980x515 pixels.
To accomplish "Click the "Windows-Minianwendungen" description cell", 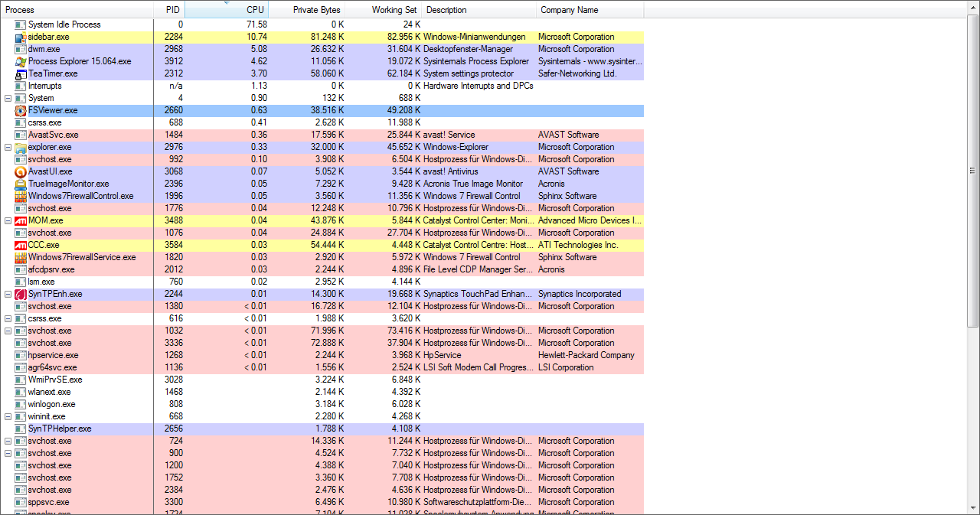I will tap(475, 37).
